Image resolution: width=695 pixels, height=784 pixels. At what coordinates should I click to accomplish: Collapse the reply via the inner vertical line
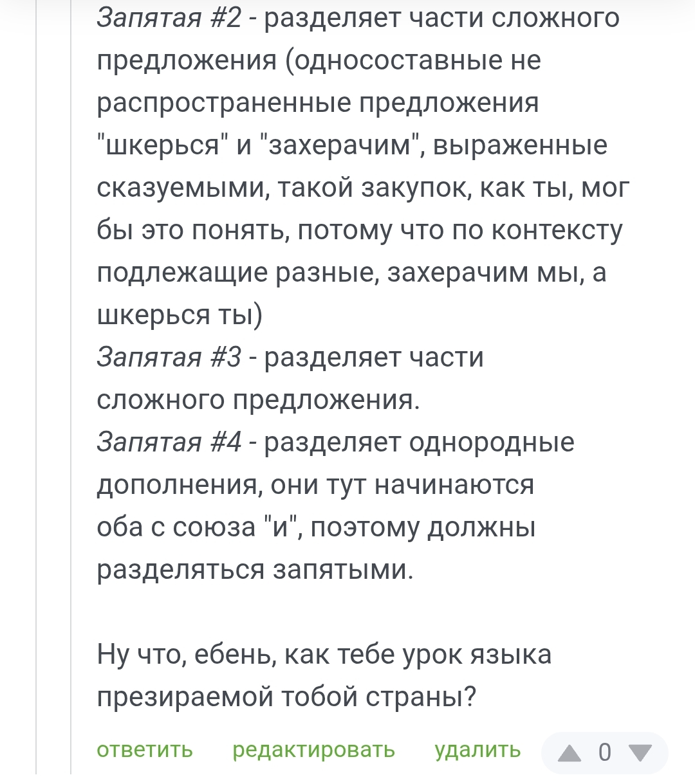click(x=70, y=386)
